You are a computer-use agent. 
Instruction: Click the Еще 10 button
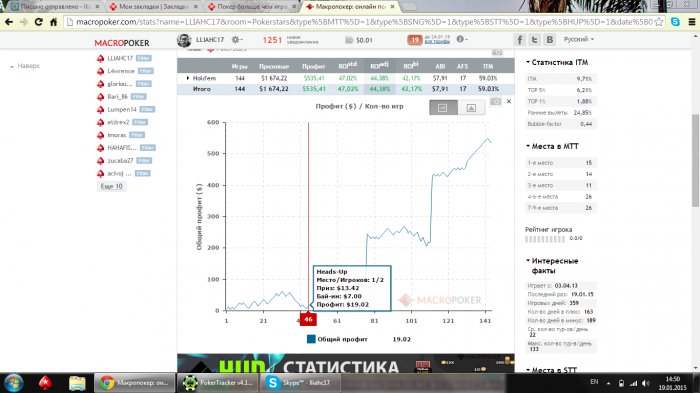pyautogui.click(x=111, y=186)
